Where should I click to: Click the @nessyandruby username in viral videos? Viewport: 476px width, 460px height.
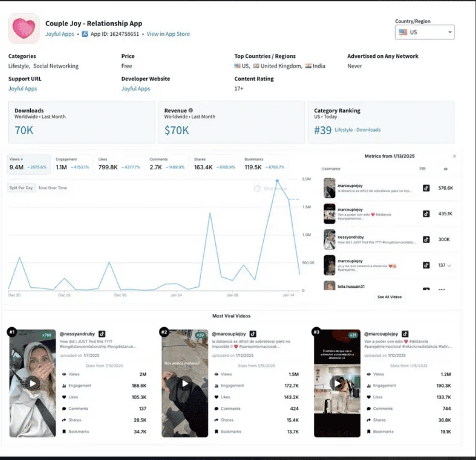click(x=77, y=334)
